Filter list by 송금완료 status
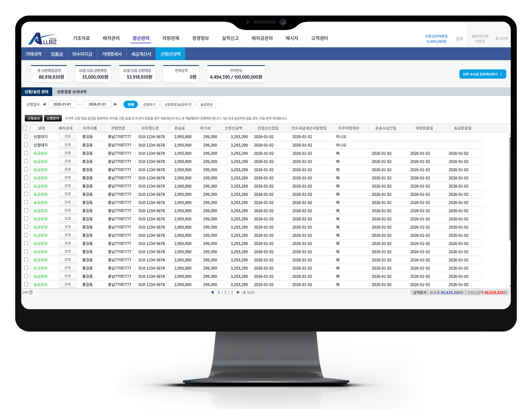The height and width of the screenshot is (409, 532). pyautogui.click(x=206, y=105)
